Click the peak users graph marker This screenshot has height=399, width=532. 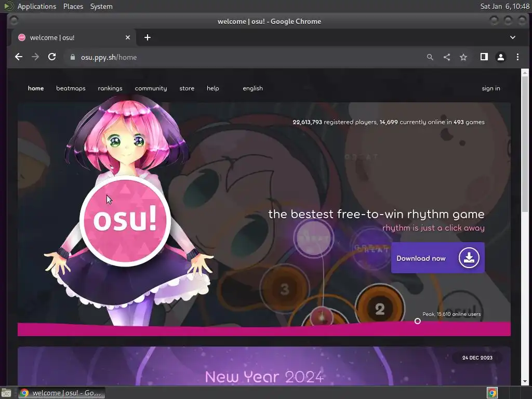418,321
